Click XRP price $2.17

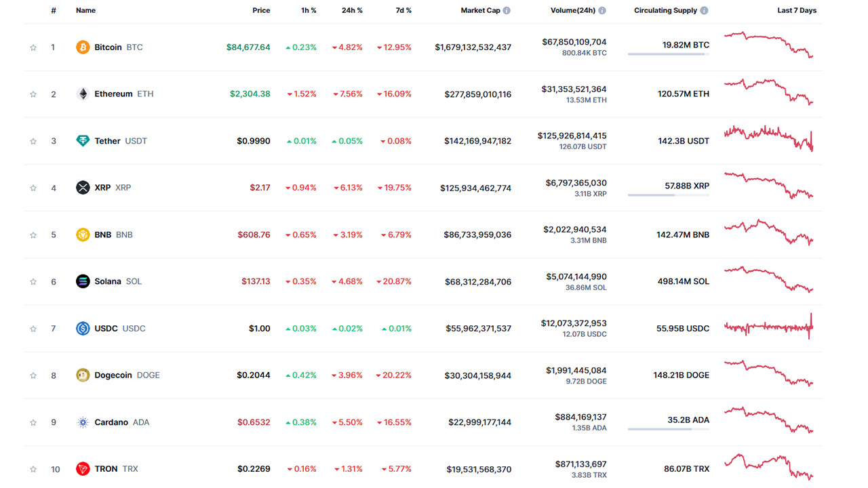point(260,188)
